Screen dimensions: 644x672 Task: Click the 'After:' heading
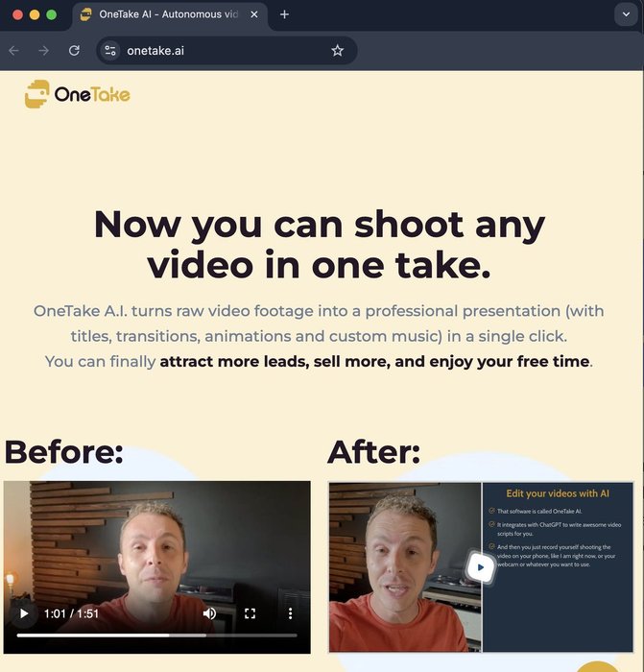tap(373, 452)
